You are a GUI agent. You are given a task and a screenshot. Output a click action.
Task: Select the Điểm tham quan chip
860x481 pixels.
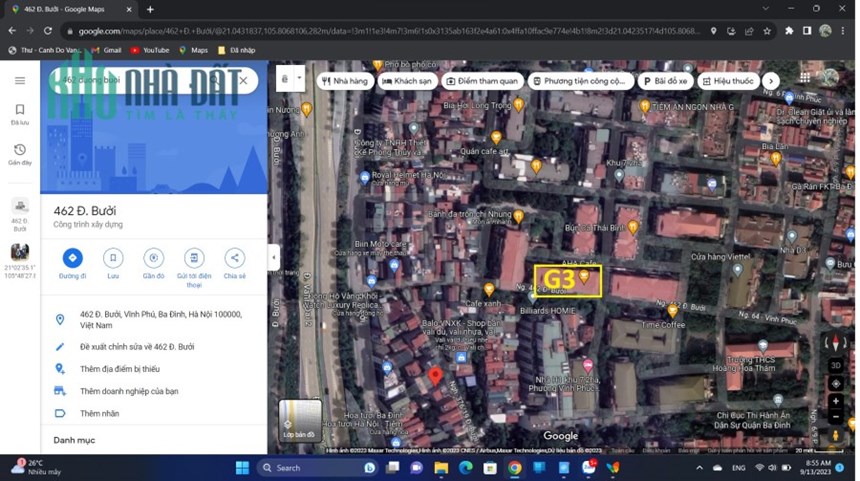(x=482, y=81)
